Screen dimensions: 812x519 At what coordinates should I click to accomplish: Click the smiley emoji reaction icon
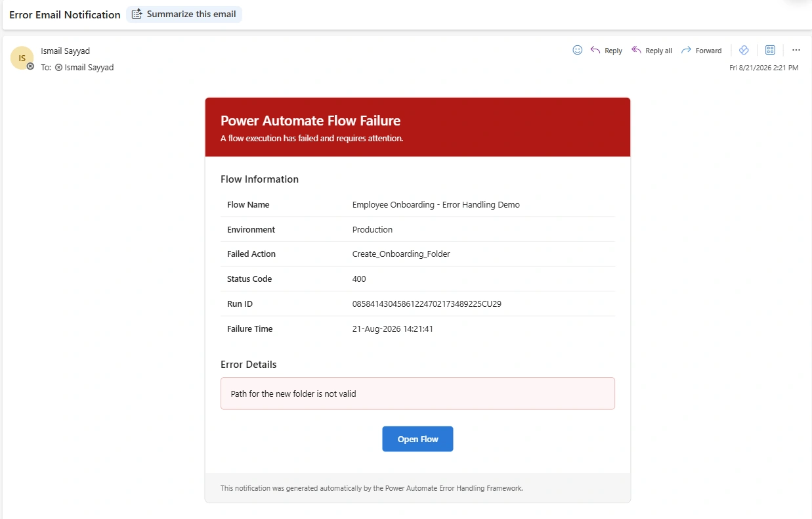[x=578, y=50]
